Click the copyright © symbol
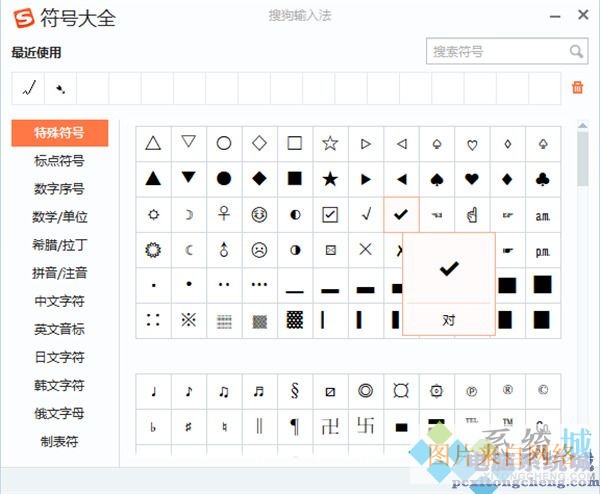Image resolution: width=600 pixels, height=494 pixels. click(543, 391)
